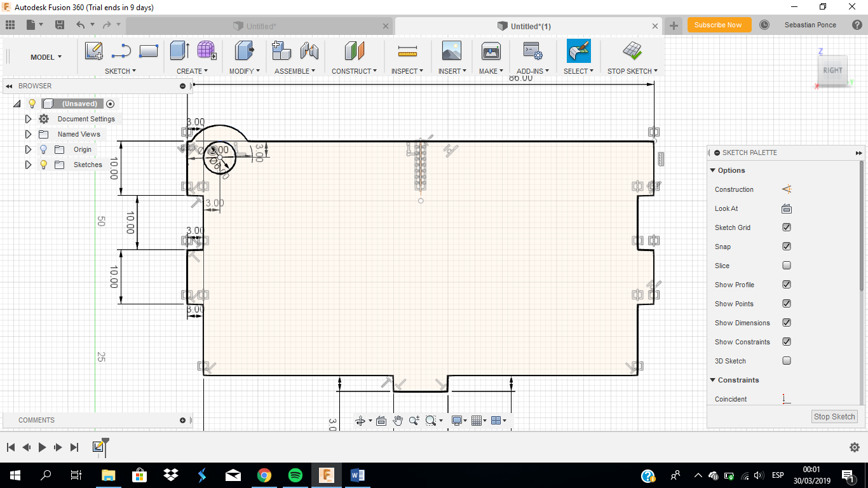Screen dimensions: 868x488
Task: Open the File menu dropdown arrow
Action: 41,25
